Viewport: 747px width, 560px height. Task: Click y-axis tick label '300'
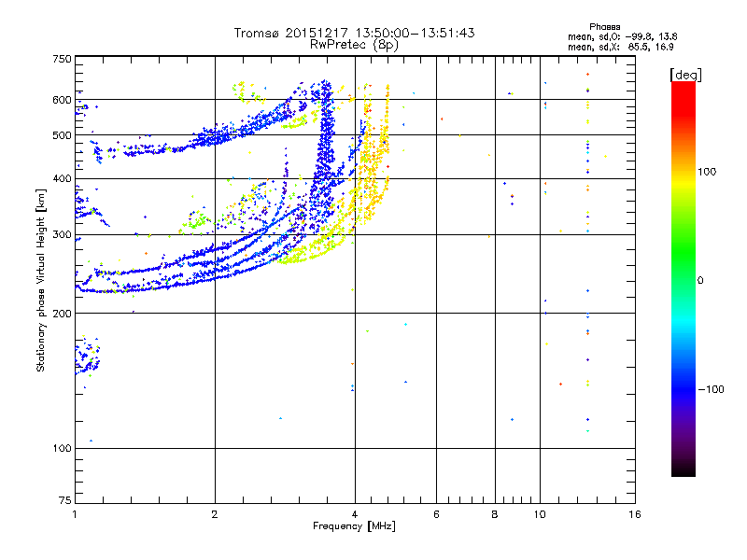pyautogui.click(x=63, y=235)
